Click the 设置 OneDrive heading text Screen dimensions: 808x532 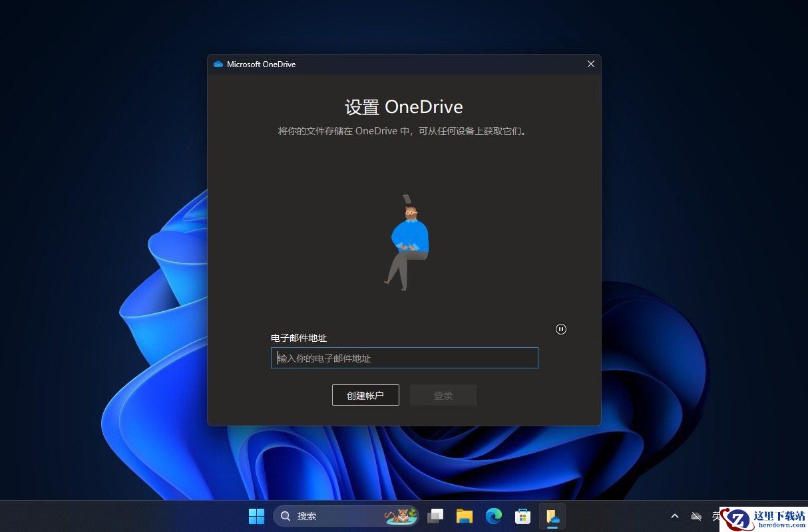[x=404, y=107]
